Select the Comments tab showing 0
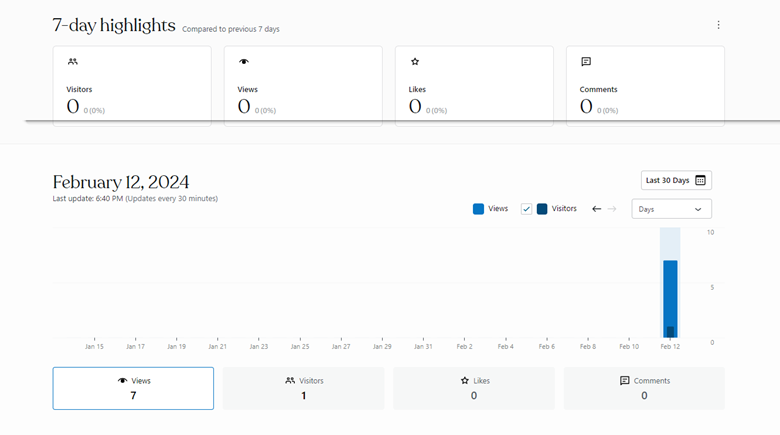 pyautogui.click(x=644, y=389)
